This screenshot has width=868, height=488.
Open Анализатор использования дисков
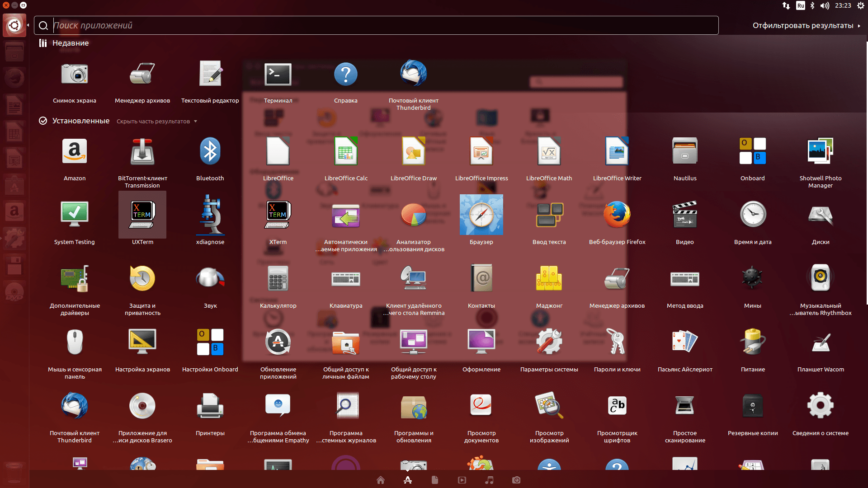[414, 215]
